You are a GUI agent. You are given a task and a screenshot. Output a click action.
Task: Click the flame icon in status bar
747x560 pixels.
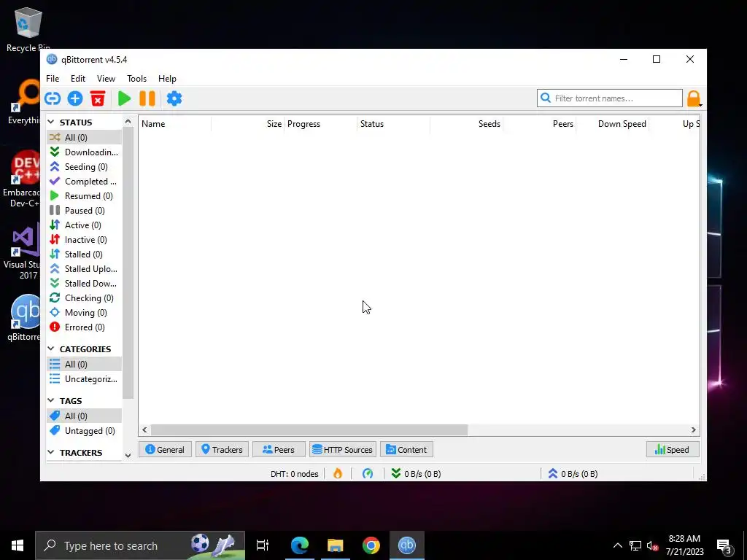[x=338, y=473]
